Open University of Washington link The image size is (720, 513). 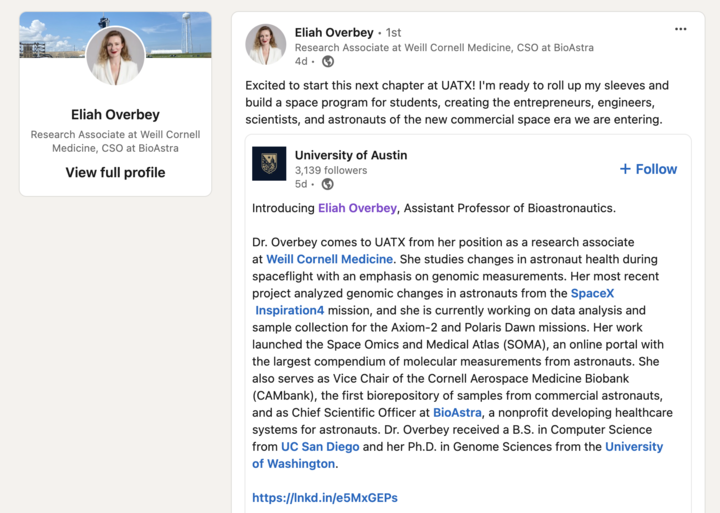point(457,455)
